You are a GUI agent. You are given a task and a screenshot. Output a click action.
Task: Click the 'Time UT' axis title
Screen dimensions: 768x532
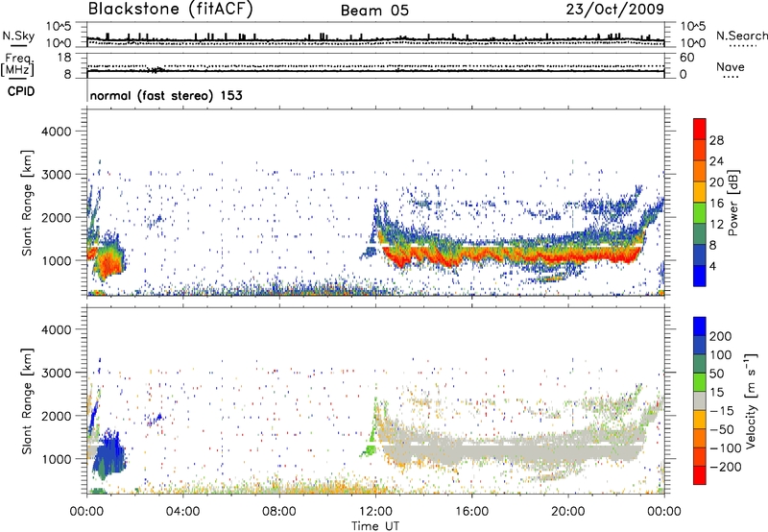375,525
